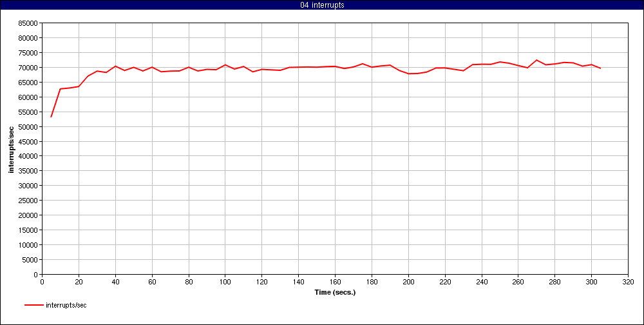Click the 50000 y-axis label

(x=28, y=126)
